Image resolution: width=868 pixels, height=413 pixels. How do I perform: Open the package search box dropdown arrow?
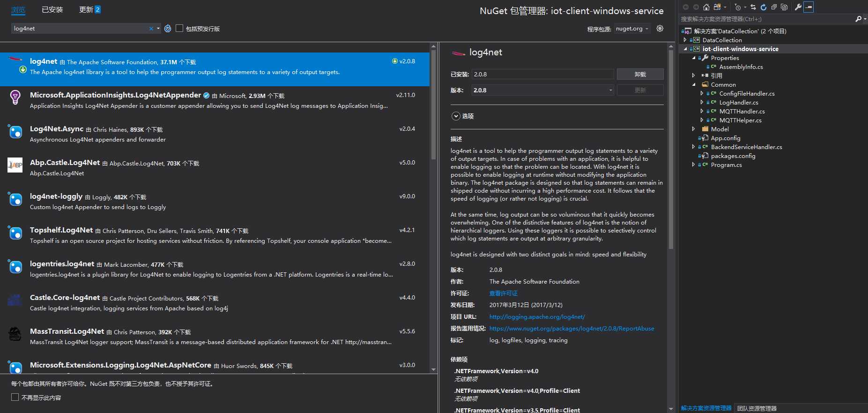tap(158, 29)
